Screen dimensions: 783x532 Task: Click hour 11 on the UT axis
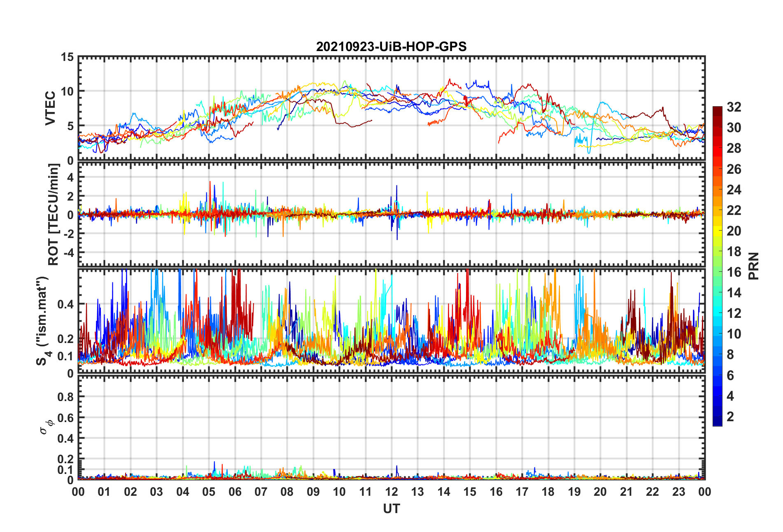pyautogui.click(x=366, y=492)
